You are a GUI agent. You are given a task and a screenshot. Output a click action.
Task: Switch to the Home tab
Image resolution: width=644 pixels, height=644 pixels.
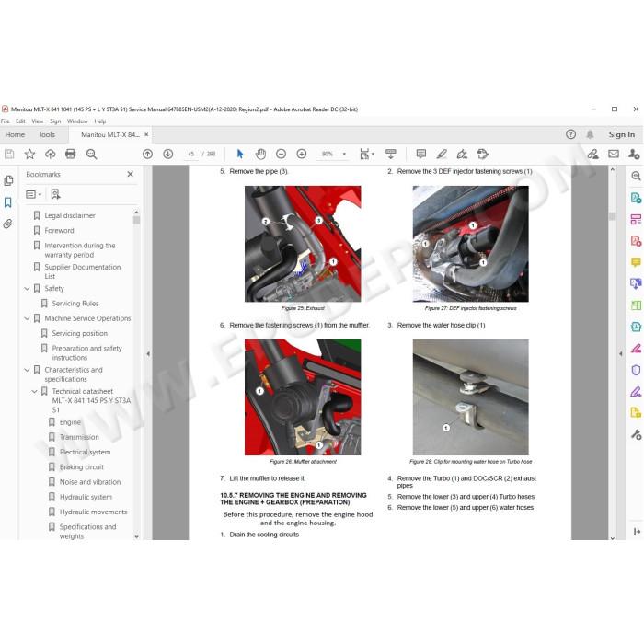(15, 134)
